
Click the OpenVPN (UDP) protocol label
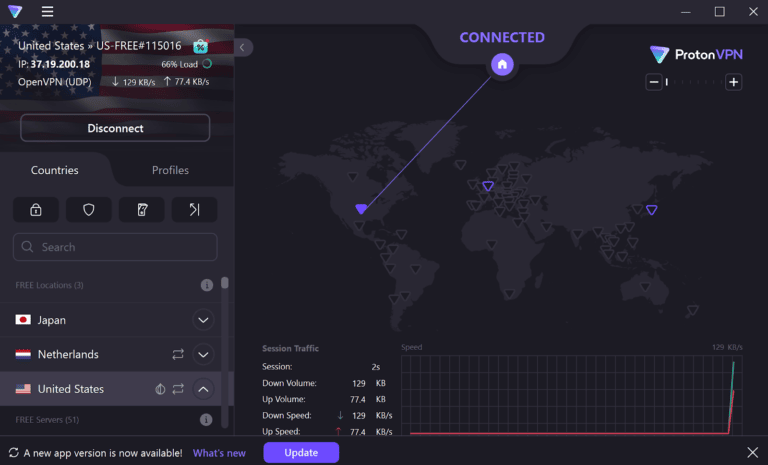[x=55, y=82]
